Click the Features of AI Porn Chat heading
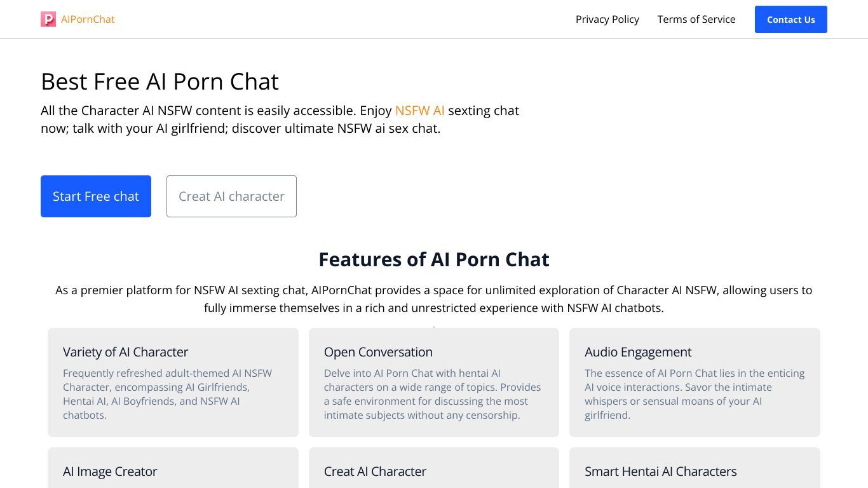 [434, 259]
